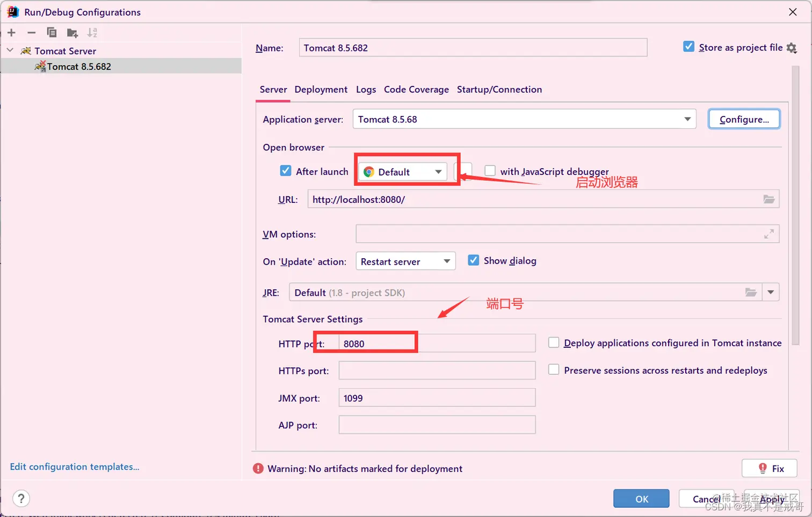This screenshot has height=517, width=812.
Task: Move configuration into new folder icon
Action: pos(73,33)
